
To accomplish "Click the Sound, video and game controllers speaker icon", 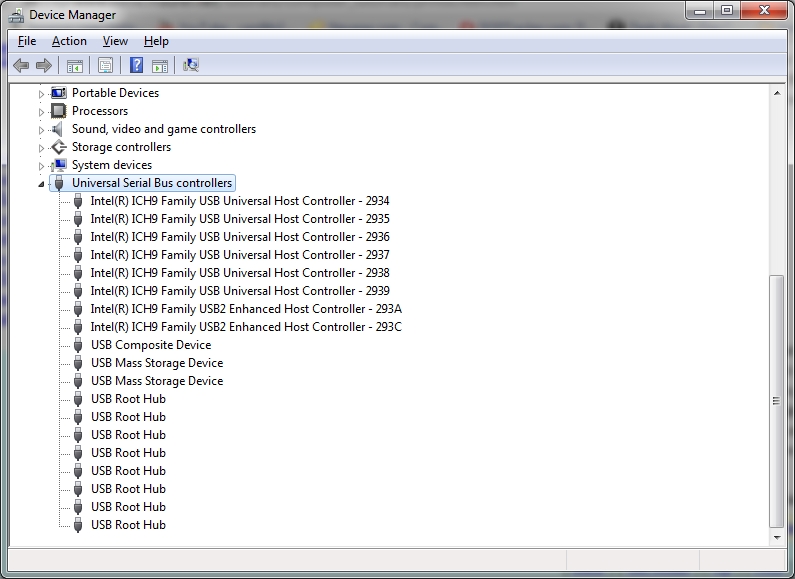I will 57,129.
